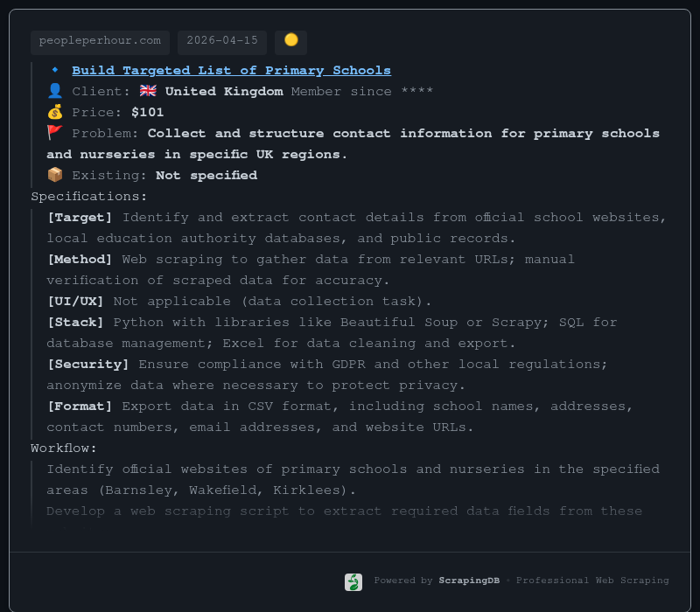Screen dimensions: 700x612
Task: Click the peopleperhour.com source tag
Action: [x=100, y=41]
